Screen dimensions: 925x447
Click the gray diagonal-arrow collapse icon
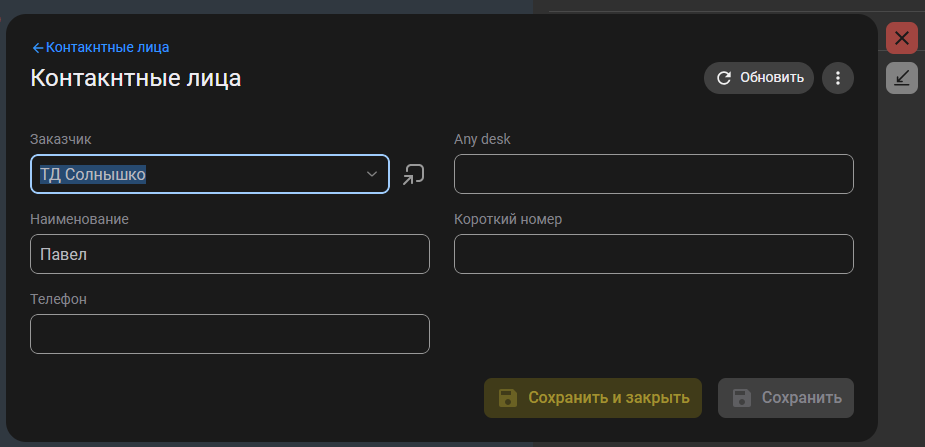[x=902, y=77]
